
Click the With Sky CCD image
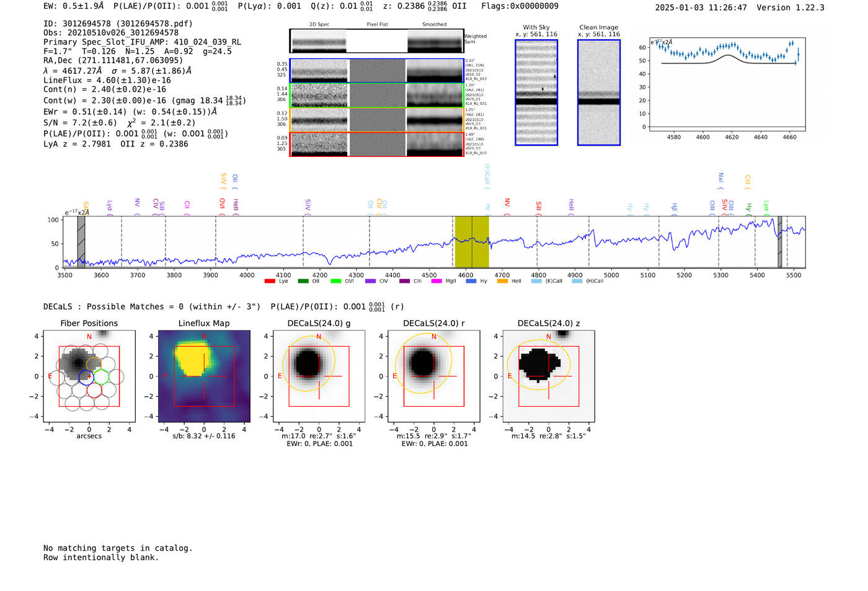[x=536, y=92]
